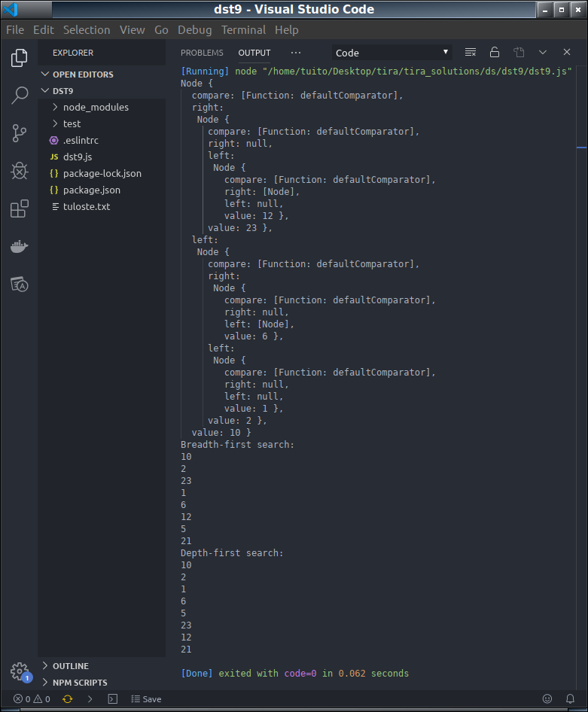Open feedback smiley in status bar

pyautogui.click(x=547, y=699)
